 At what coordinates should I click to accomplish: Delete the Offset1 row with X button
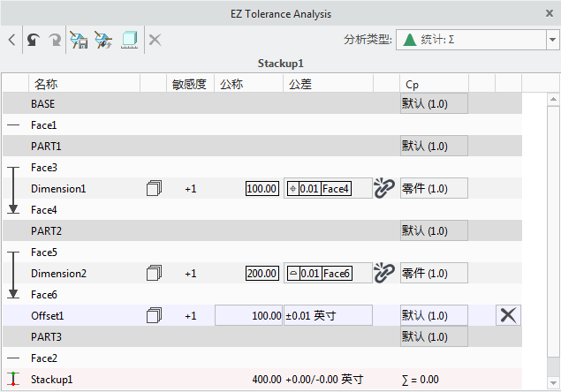pyautogui.click(x=508, y=315)
